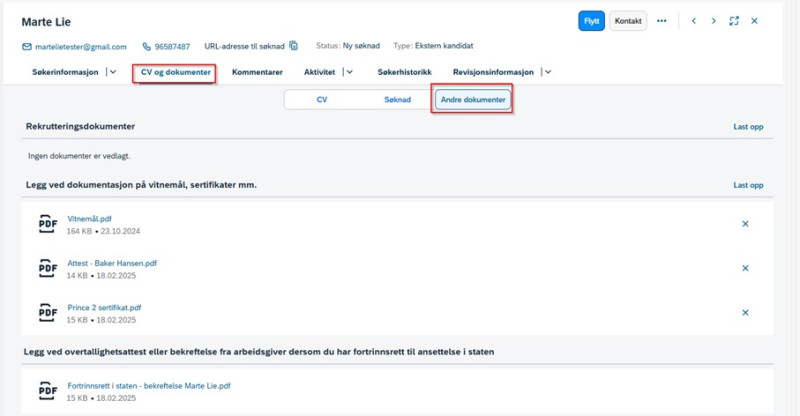The image size is (800, 416).
Task: Click phone number 96587487
Action: click(172, 46)
